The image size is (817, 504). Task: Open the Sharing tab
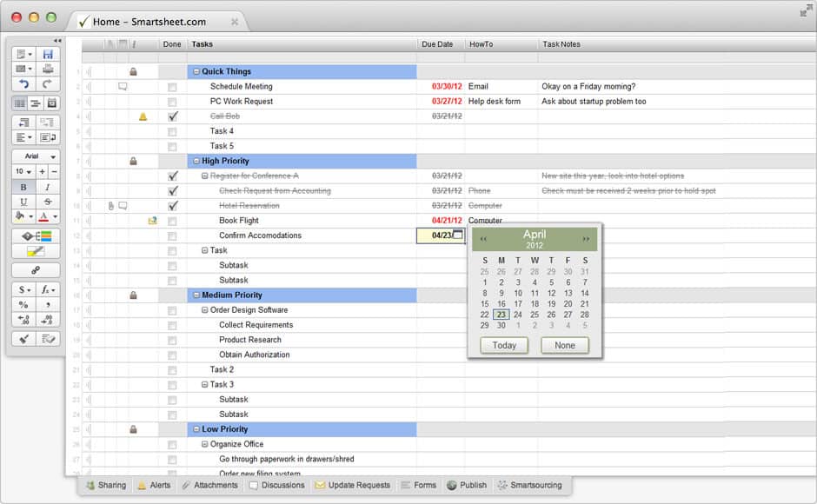pos(104,485)
